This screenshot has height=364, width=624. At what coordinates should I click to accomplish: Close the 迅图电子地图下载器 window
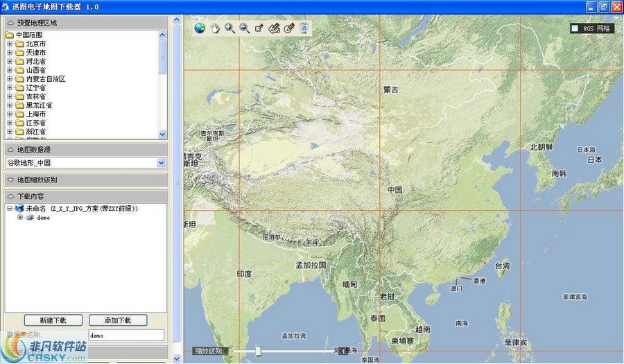616,7
